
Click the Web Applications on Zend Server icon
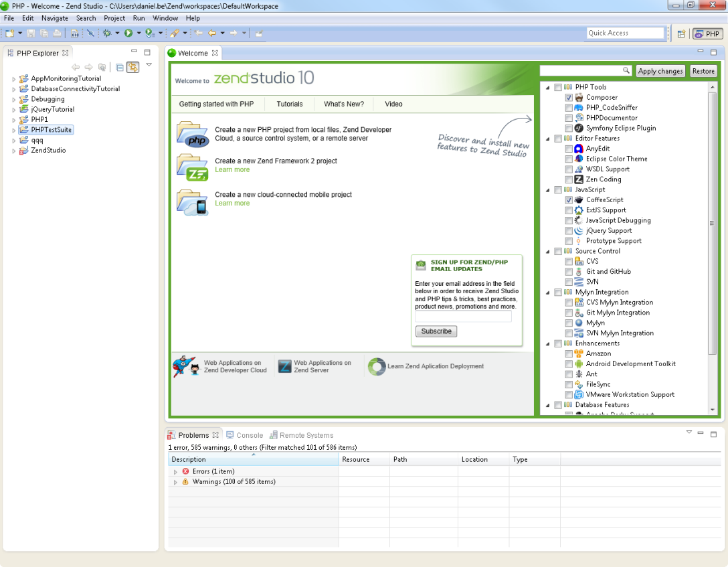point(284,366)
